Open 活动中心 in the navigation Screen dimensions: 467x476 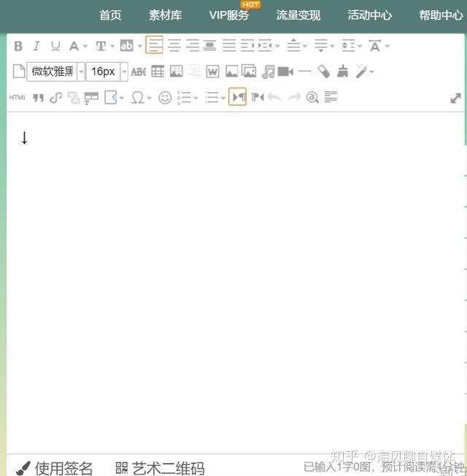[370, 15]
